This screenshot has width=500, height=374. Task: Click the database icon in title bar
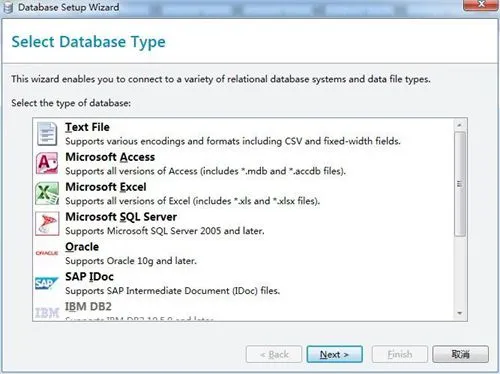[8, 8]
